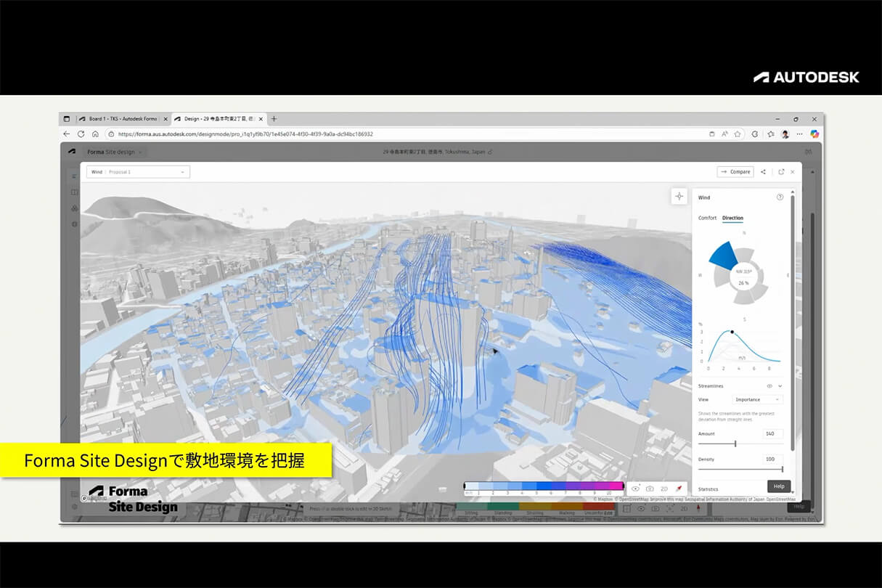The height and width of the screenshot is (588, 882).
Task: Click the Autodesk logo in Forma header
Action: tap(73, 152)
